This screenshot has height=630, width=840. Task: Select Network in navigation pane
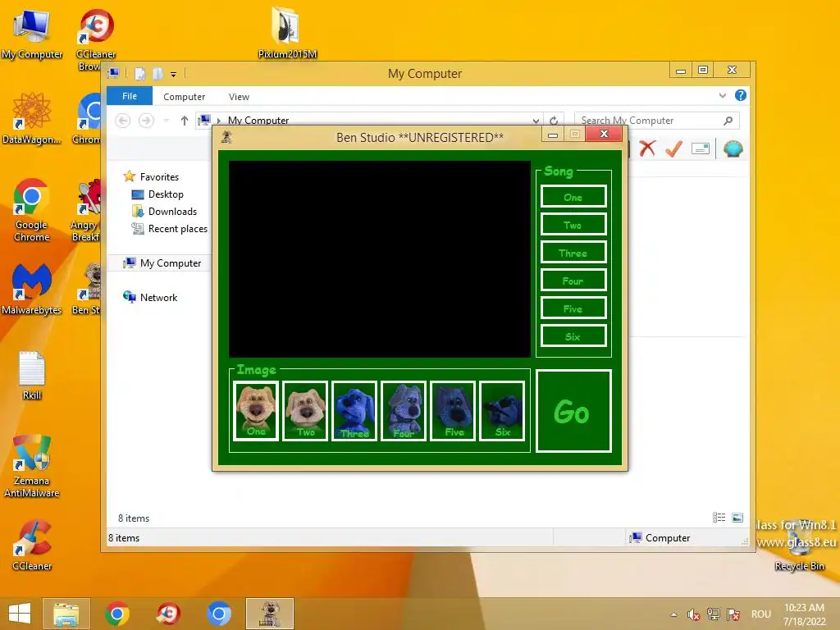(x=158, y=297)
